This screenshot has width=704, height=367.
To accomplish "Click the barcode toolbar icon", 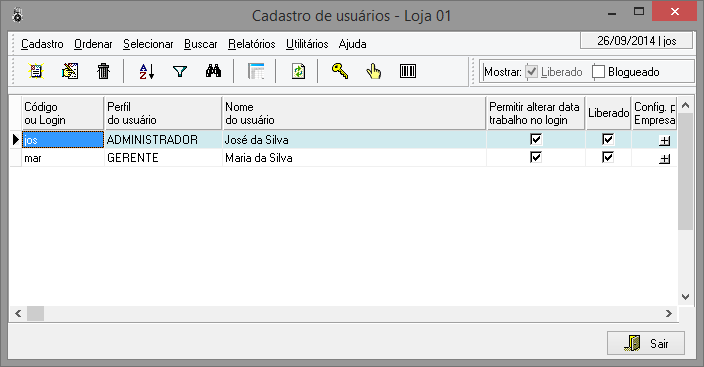I will (408, 71).
